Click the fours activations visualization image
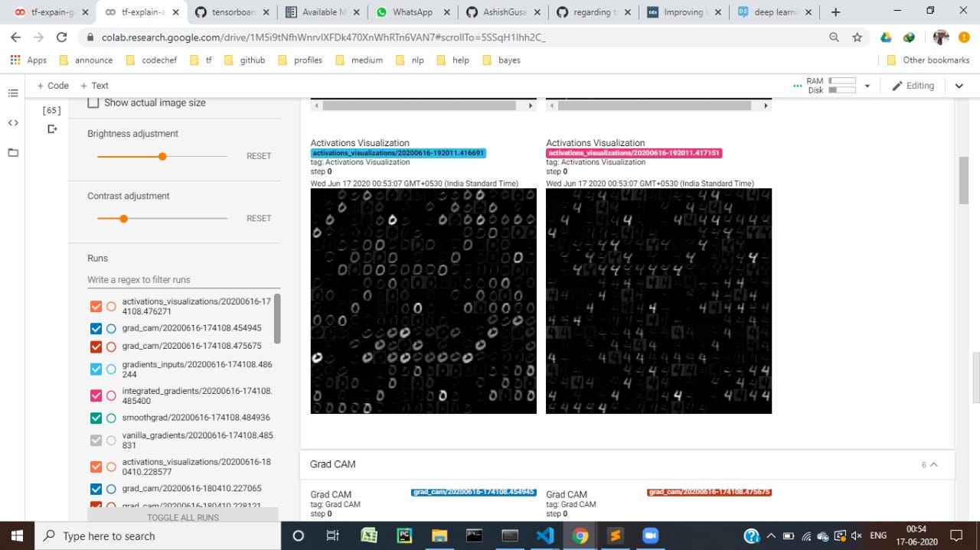Viewport: 980px width, 550px height. pos(658,301)
